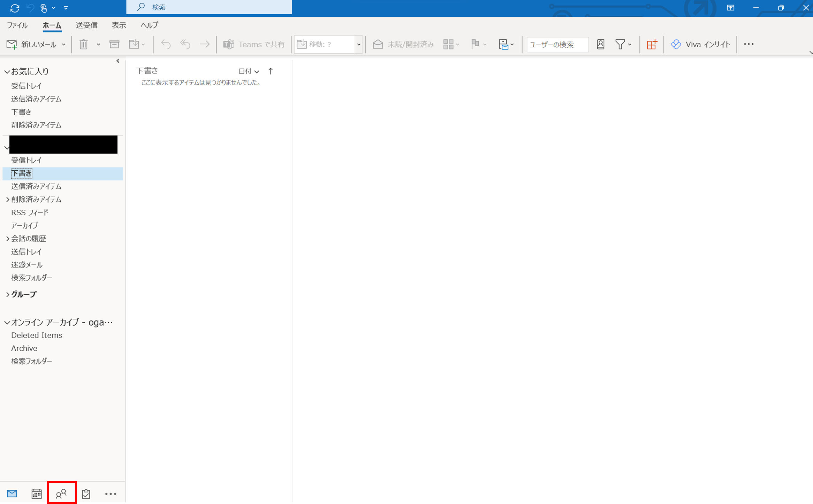The image size is (813, 504).
Task: Toggle Touch/Mouse mode icon in title bar
Action: tap(44, 8)
